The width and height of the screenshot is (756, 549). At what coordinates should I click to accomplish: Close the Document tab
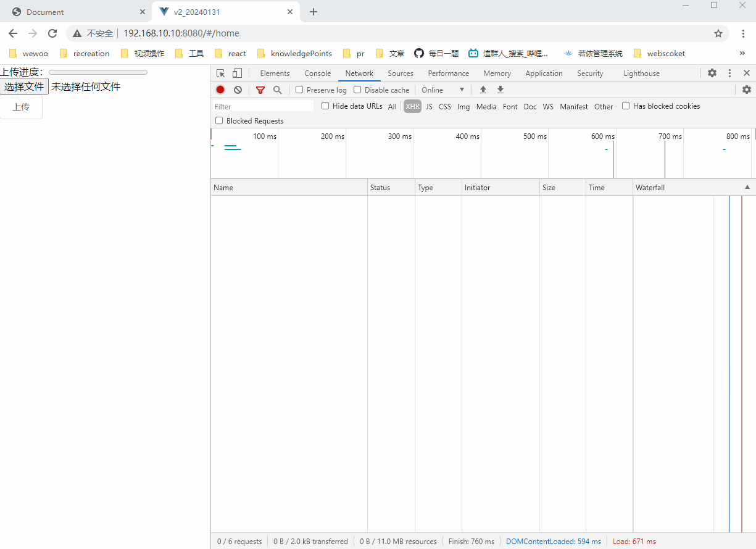pyautogui.click(x=142, y=12)
